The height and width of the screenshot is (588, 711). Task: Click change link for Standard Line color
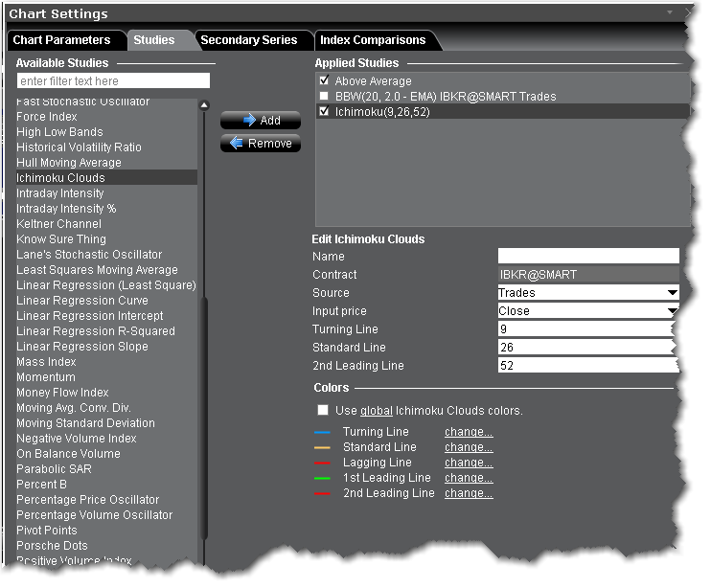[469, 447]
